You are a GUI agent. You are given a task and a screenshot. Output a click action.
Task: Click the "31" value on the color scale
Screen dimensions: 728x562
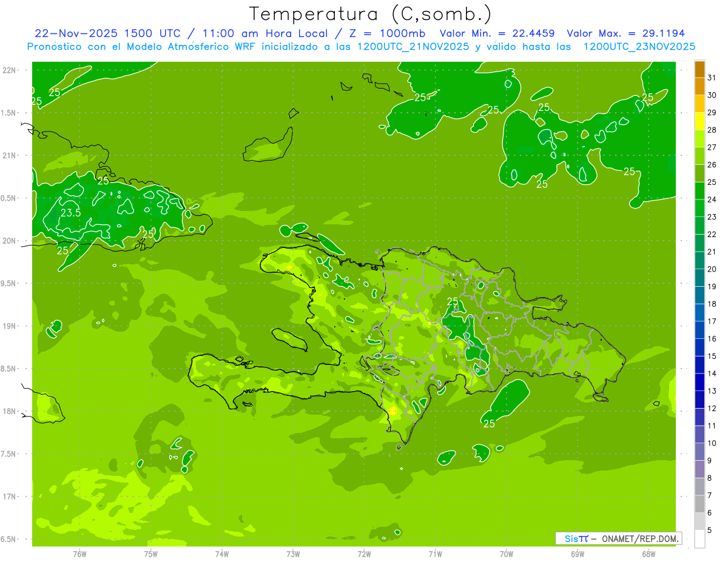coord(712,78)
